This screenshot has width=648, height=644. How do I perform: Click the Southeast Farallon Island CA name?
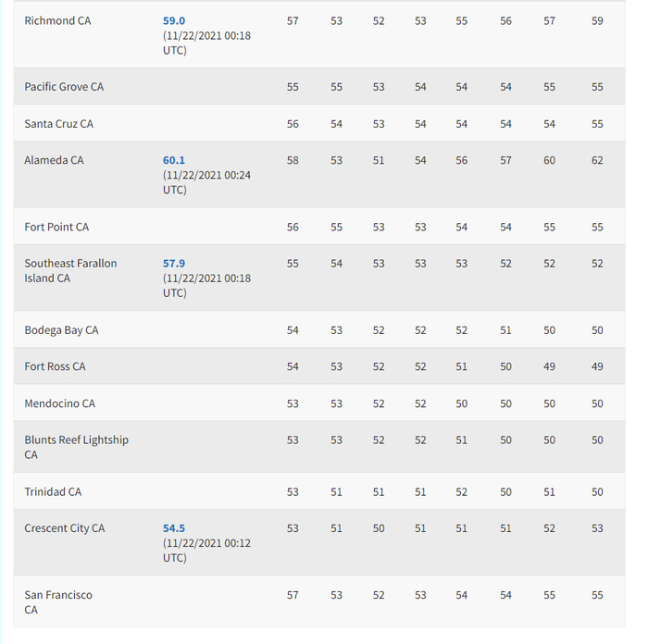pos(70,270)
